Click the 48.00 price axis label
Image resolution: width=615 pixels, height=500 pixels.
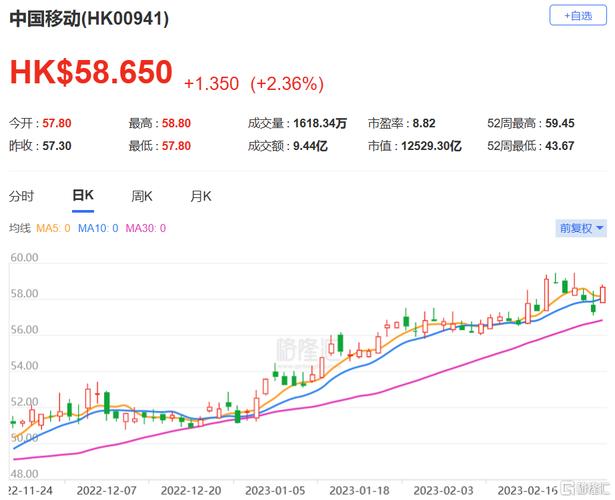24,474
